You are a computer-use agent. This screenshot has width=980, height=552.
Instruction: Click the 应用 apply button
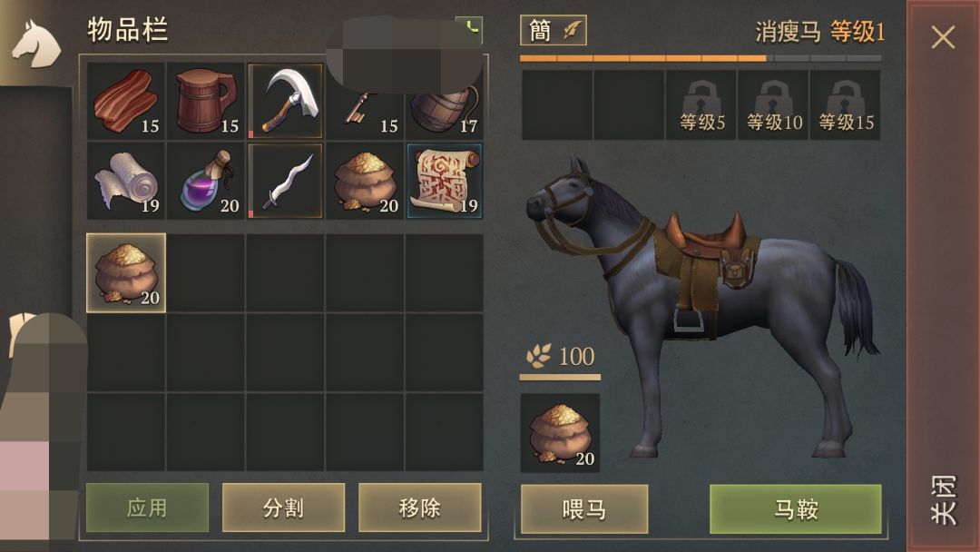147,508
